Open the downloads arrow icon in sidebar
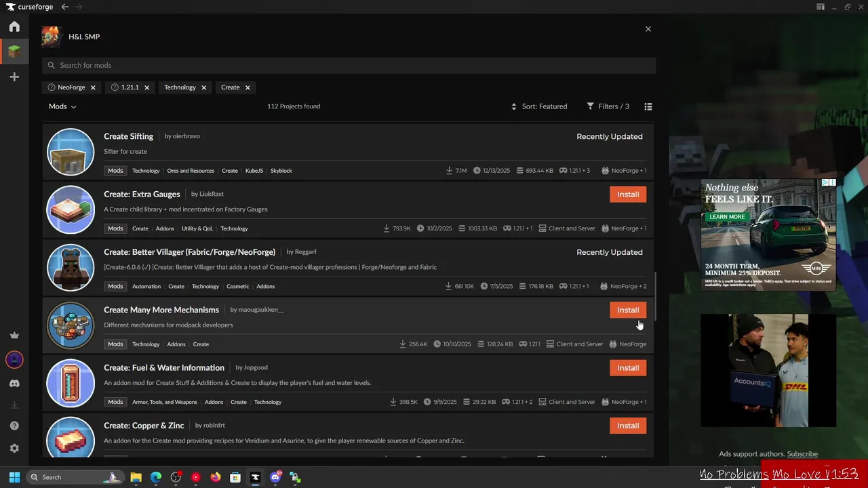Viewport: 868px width, 488px height. pyautogui.click(x=14, y=405)
